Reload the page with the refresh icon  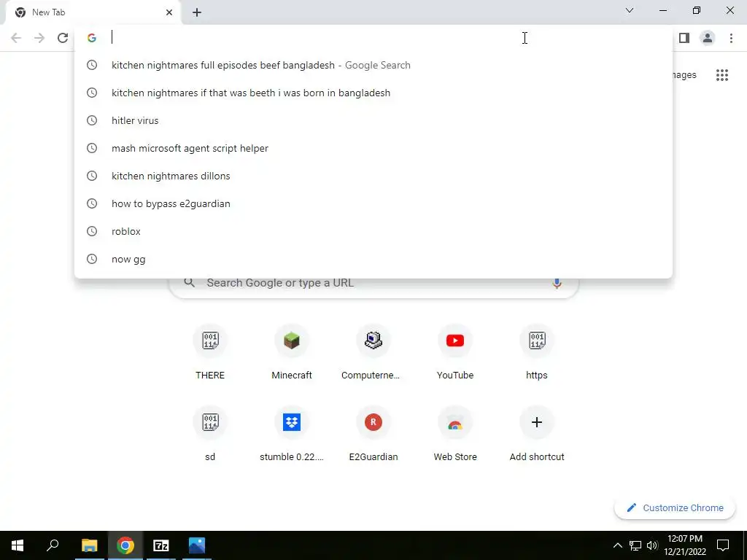coord(63,38)
